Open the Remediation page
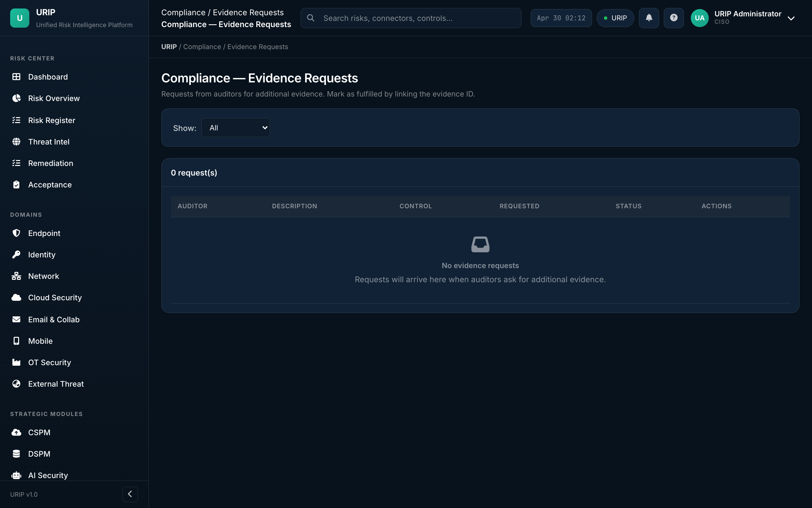 pos(74,163)
